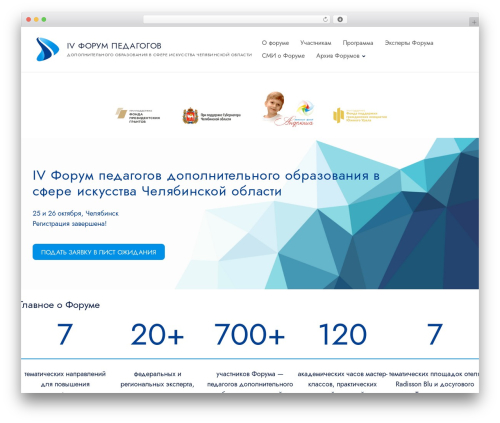The width and height of the screenshot is (500, 423).
Task: Click the "Главное о Форуме" section heading
Action: pyautogui.click(x=60, y=305)
